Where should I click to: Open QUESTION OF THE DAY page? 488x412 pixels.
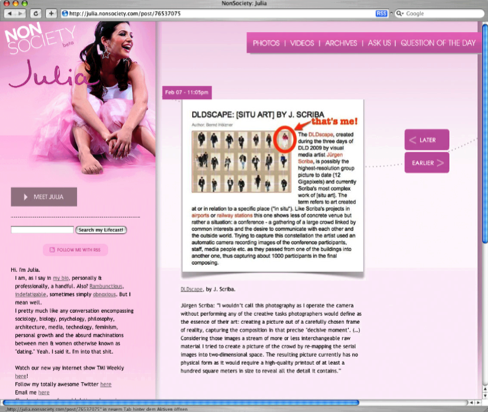click(x=438, y=43)
